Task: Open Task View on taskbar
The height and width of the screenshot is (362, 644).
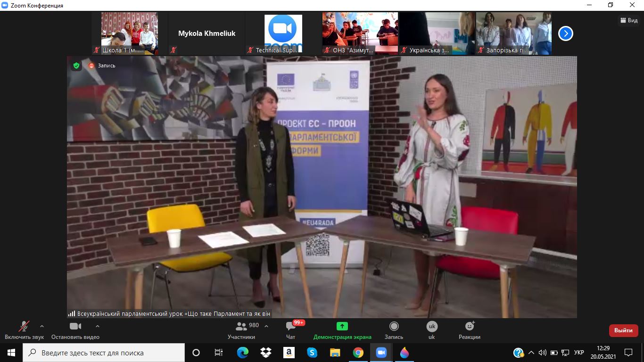Action: coord(219,353)
